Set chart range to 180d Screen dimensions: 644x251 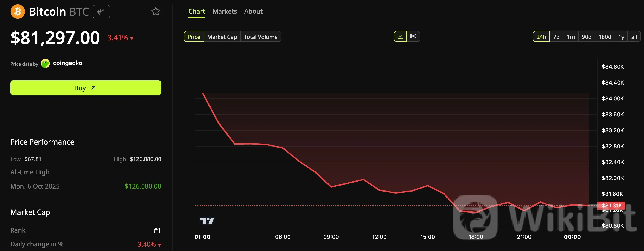604,37
